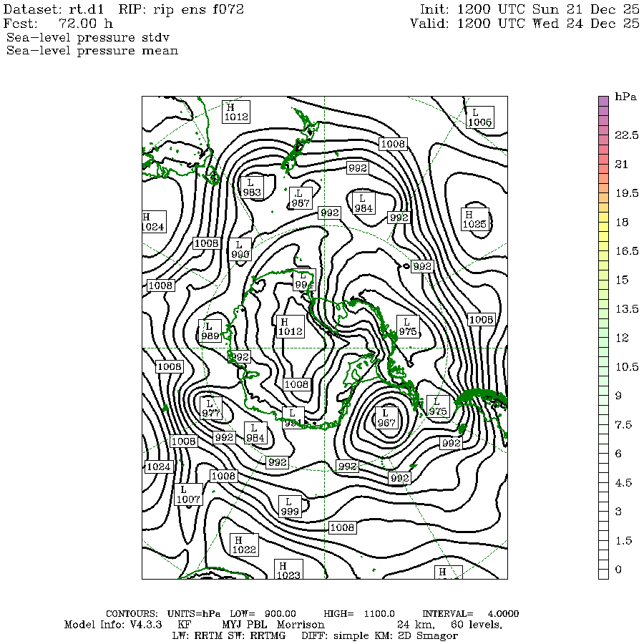Click the "Dataset: rt.d1" header text
Viewport: 644px width, 644px height.
click(x=54, y=9)
